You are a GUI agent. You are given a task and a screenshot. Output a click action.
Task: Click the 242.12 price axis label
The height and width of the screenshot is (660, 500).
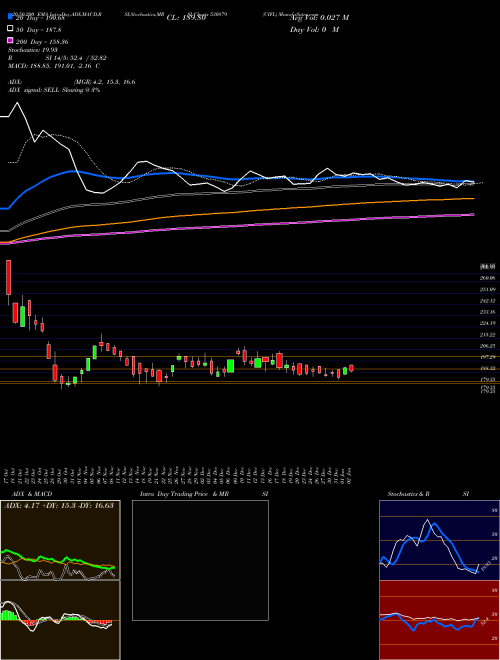click(x=487, y=301)
